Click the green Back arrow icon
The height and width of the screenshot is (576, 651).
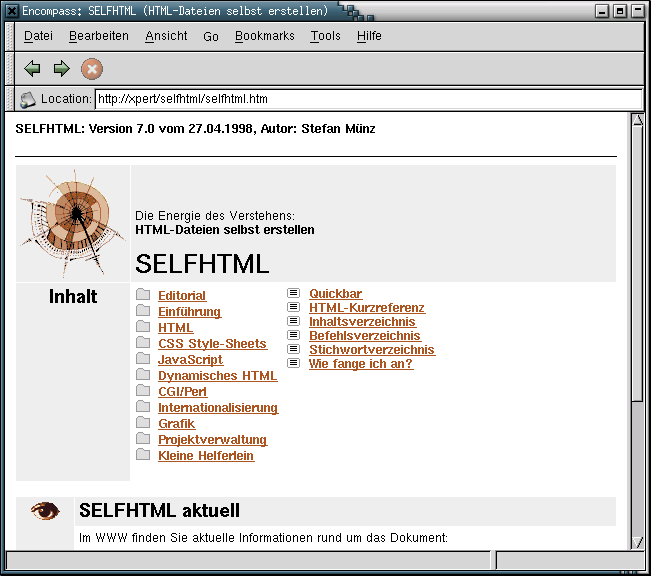click(x=32, y=69)
